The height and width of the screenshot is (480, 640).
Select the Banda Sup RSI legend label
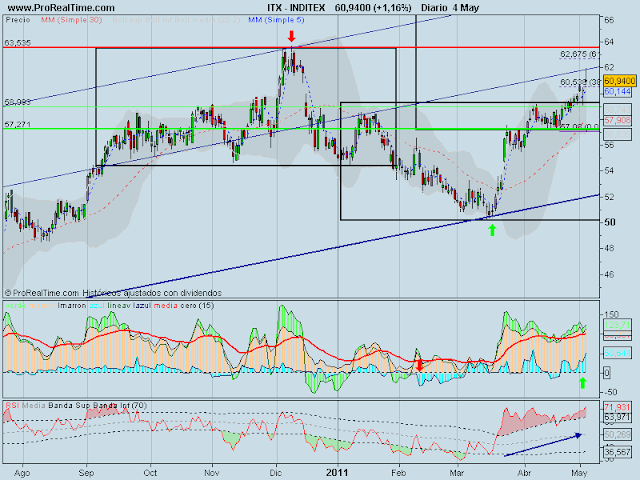coord(69,405)
